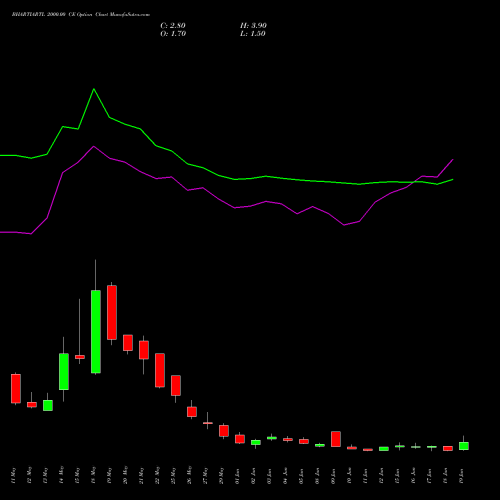The image size is (500, 500).
Task: Click the low value L: 1.50
Action: [253, 34]
